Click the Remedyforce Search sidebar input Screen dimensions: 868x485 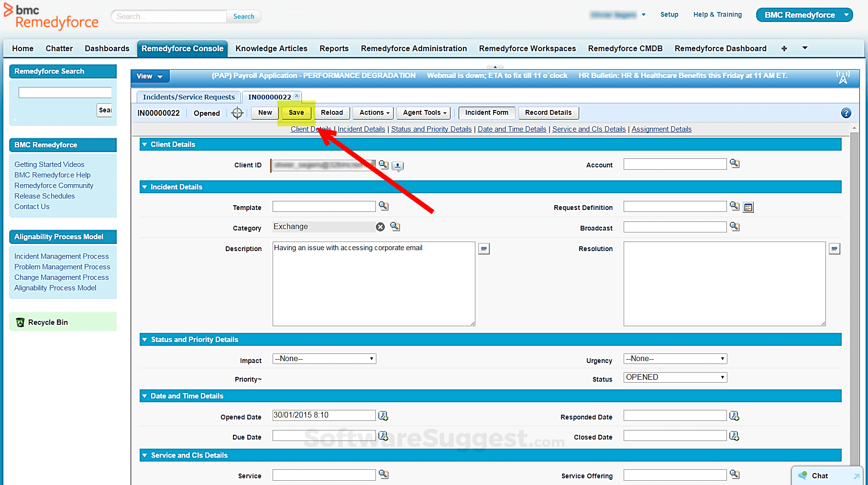(x=65, y=93)
